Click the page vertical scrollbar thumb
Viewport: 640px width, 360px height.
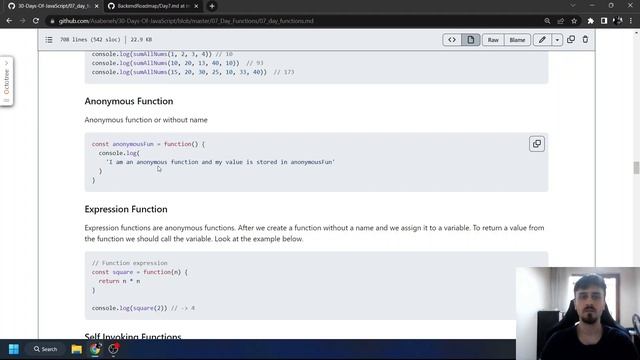tap(636, 168)
